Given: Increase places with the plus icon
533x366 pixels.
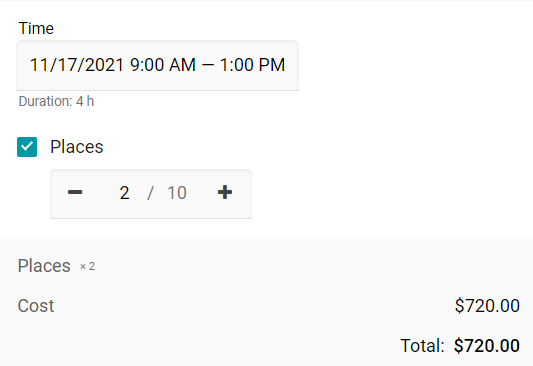Looking at the screenshot, I should tap(225, 192).
